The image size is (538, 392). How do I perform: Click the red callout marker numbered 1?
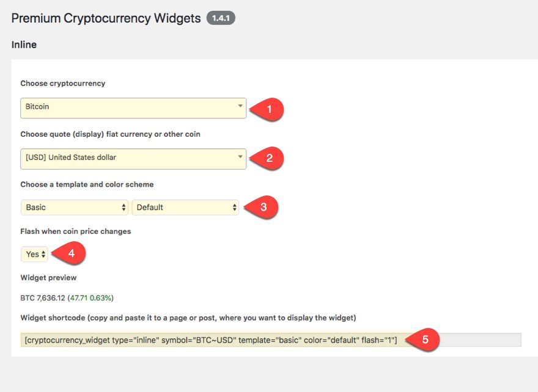tap(270, 109)
